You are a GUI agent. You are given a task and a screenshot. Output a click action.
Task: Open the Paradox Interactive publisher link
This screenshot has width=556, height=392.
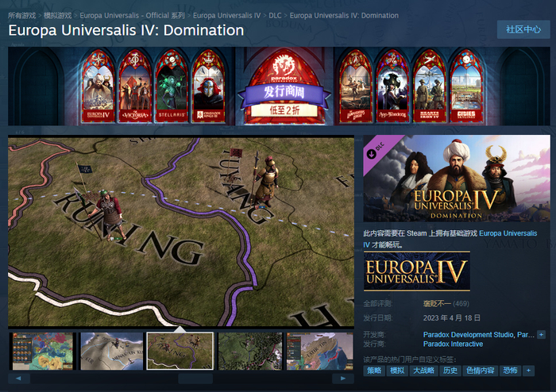[x=453, y=344]
